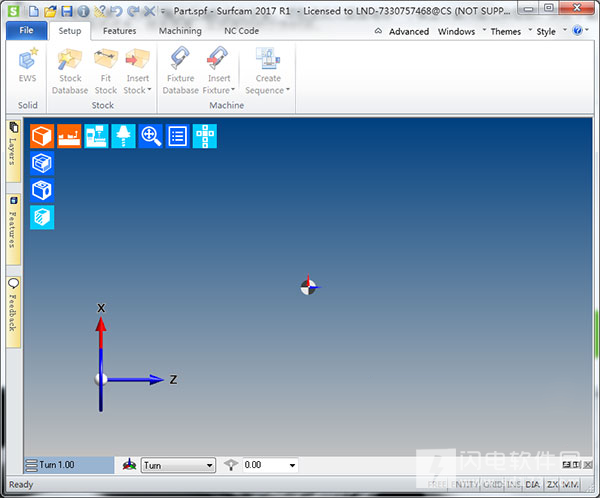600x498 pixels.
Task: Toggle ENTITY snap in status bar
Action: (465, 485)
